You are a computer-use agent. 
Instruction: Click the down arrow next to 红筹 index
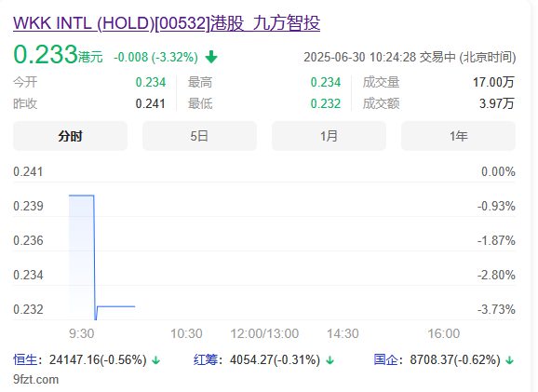330,360
